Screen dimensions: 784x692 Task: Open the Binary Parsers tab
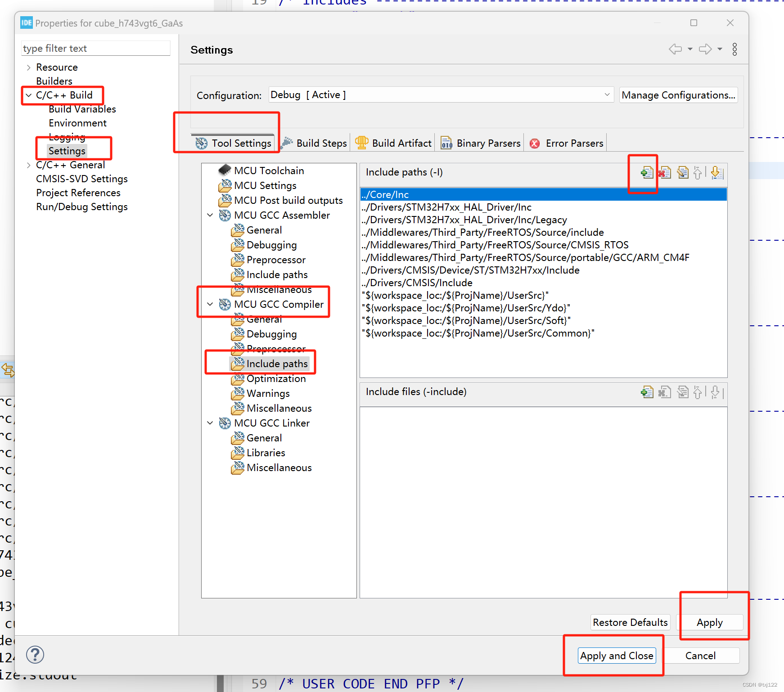[x=487, y=143]
